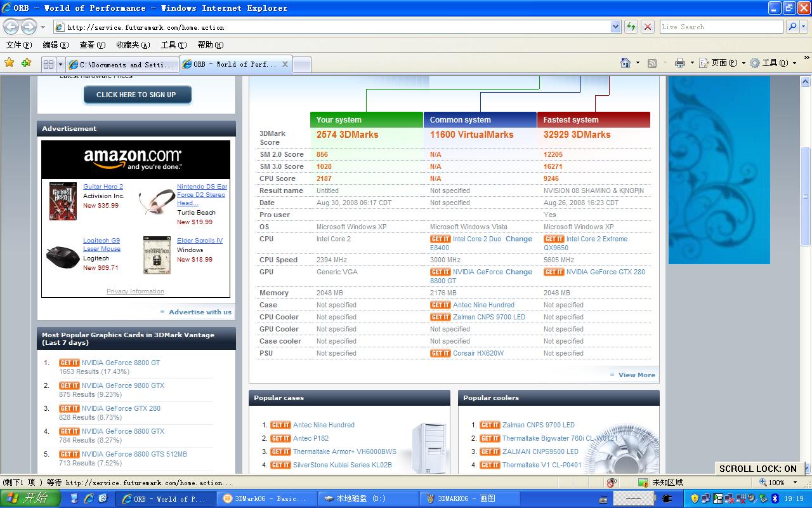Open the recent pages dropdown arrow
This screenshot has width=812, height=508.
click(43, 27)
